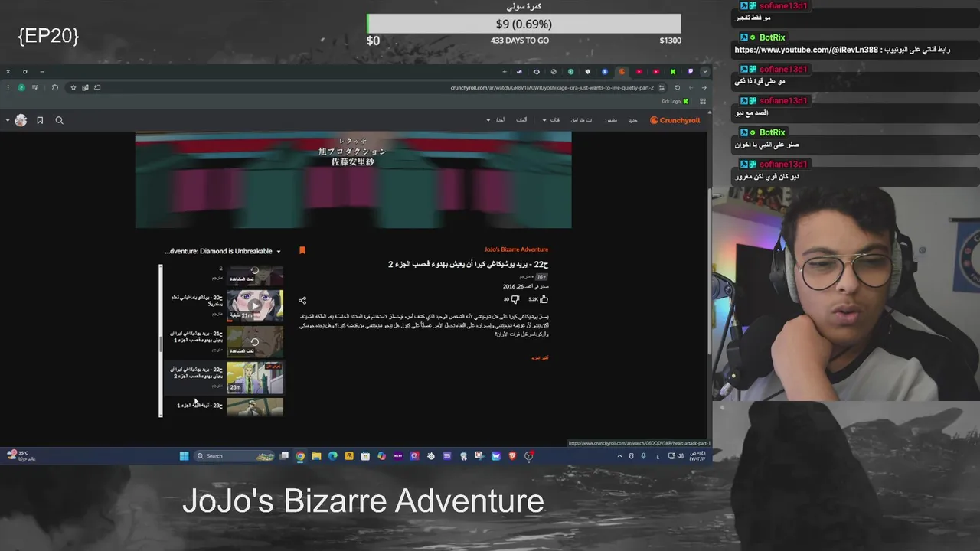Image resolution: width=980 pixels, height=551 pixels.
Task: Click the site info icon beside the URL
Action: 661,87
